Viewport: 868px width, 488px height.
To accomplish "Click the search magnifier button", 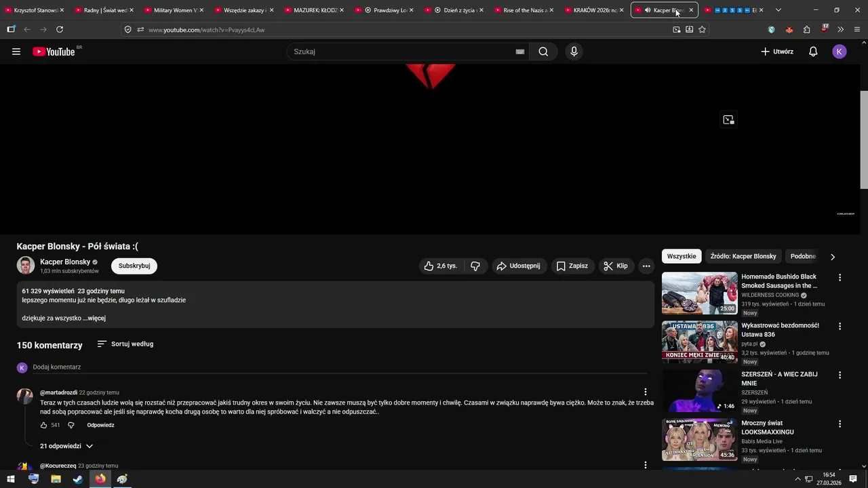I will pos(543,52).
